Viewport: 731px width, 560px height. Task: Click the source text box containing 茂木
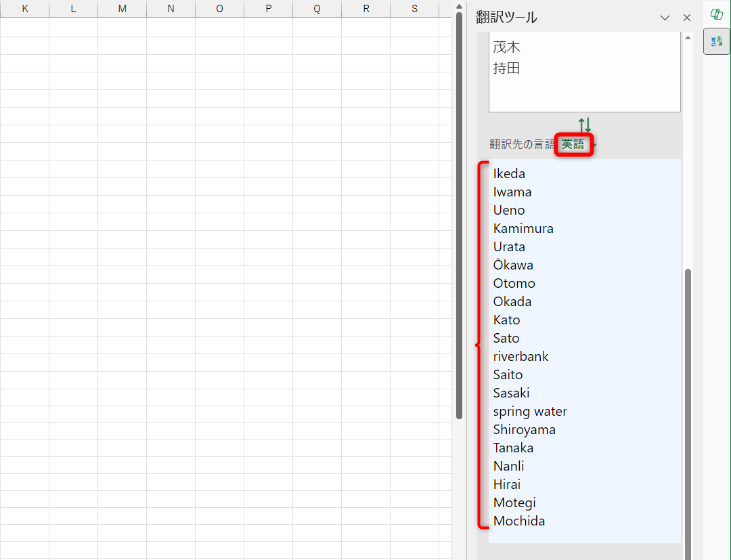pos(585,72)
